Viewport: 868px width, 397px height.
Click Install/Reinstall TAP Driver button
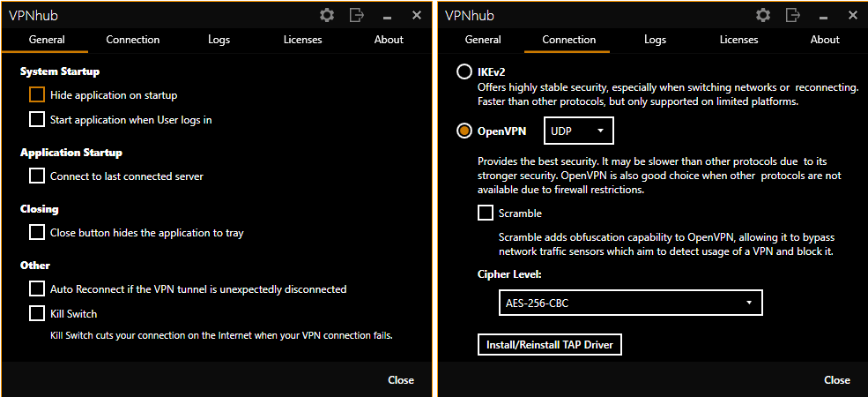click(550, 344)
